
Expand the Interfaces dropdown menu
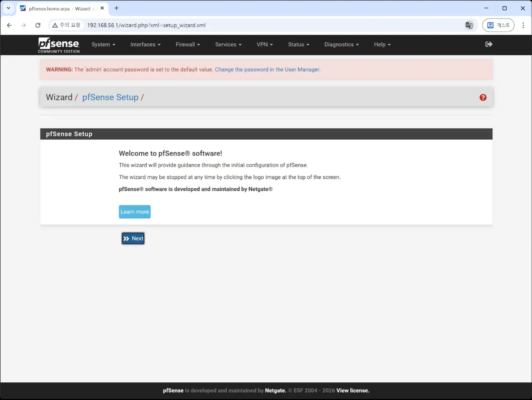(145, 45)
